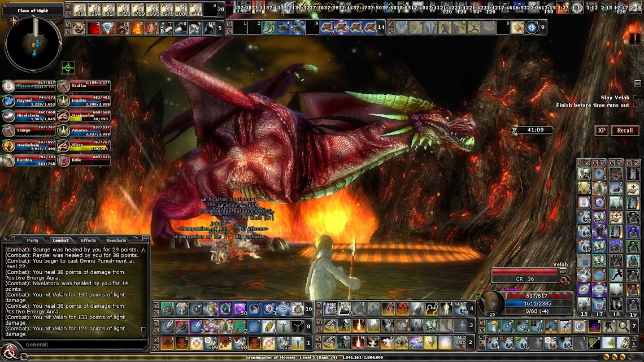Click the green focus orb target icon
644x362 pixels.
pos(68,67)
